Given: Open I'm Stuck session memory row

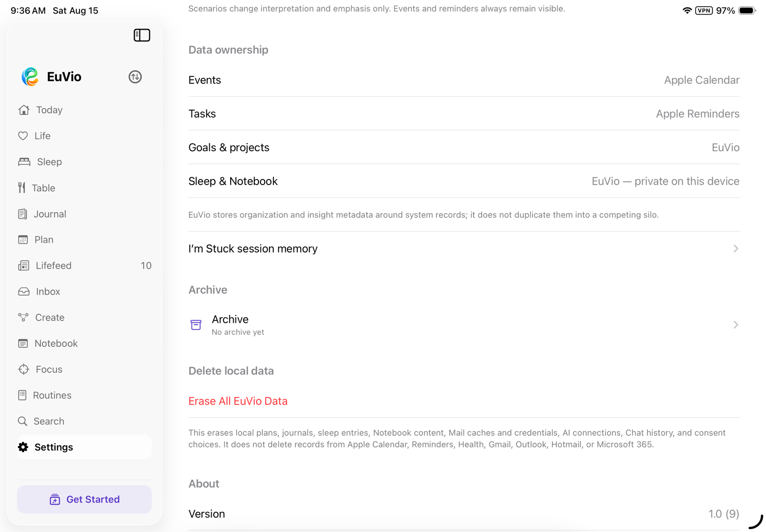Looking at the screenshot, I should point(464,249).
